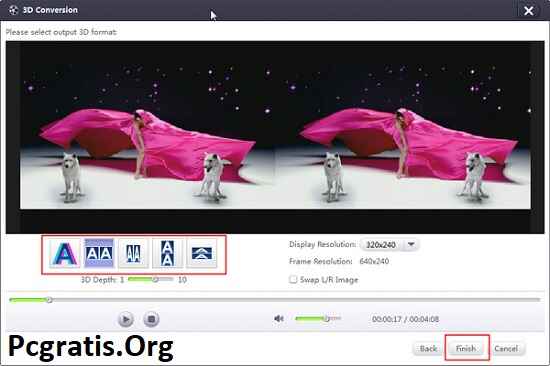Go to the previous step with Back
550x366 pixels.
click(x=429, y=348)
